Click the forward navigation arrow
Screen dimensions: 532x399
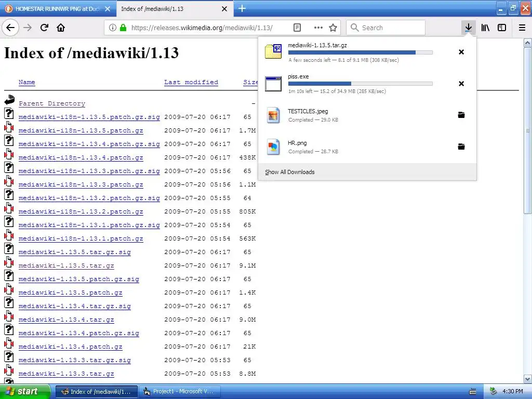point(28,28)
